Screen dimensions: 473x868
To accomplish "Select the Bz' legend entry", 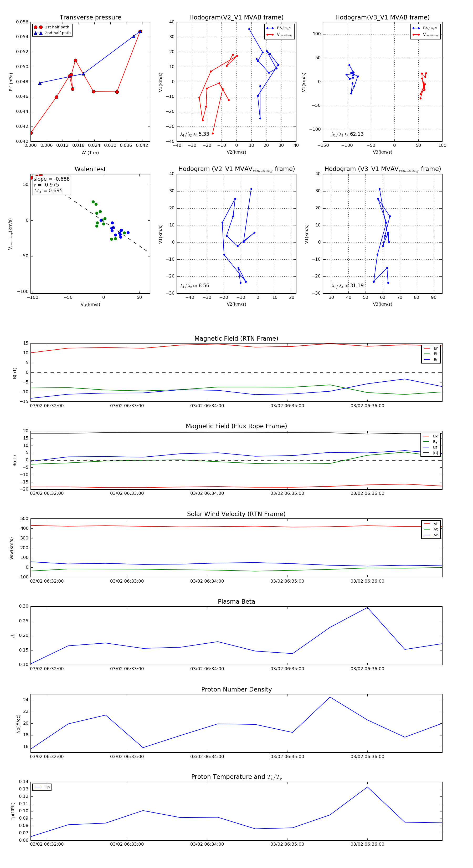I will click(x=431, y=447).
